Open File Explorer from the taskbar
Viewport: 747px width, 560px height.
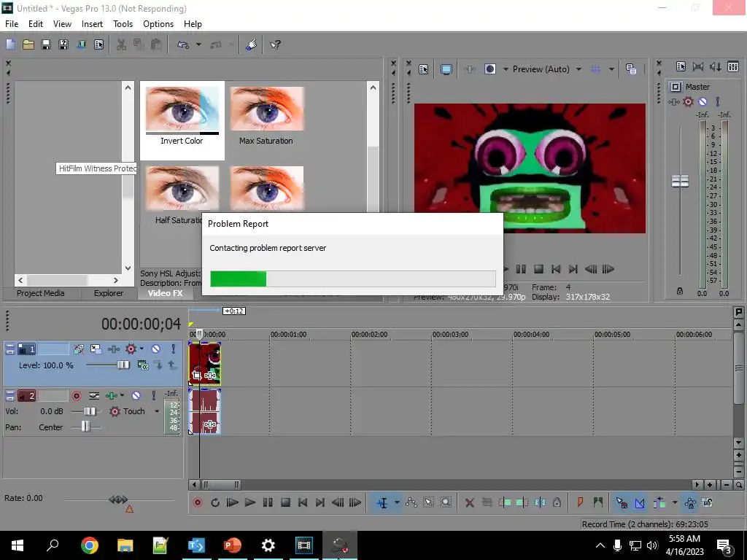pos(125,545)
